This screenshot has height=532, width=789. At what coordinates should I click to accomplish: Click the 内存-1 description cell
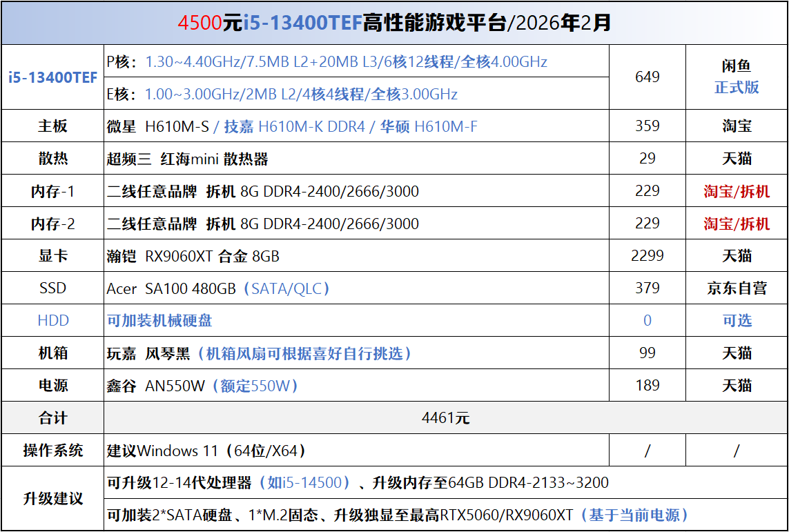[356, 190]
